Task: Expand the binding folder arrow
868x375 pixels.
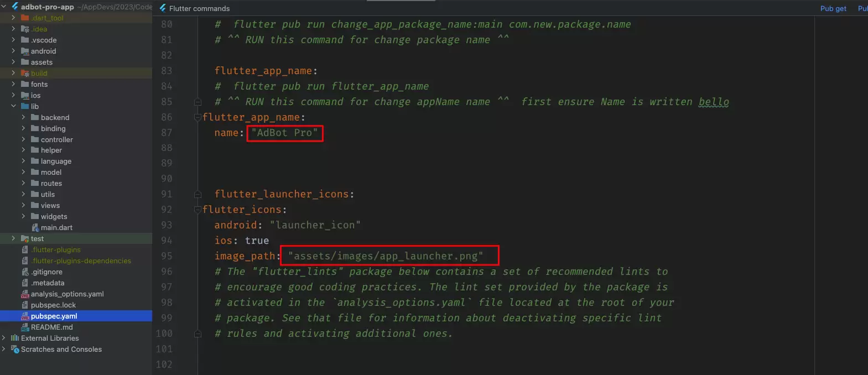Action: (x=23, y=128)
